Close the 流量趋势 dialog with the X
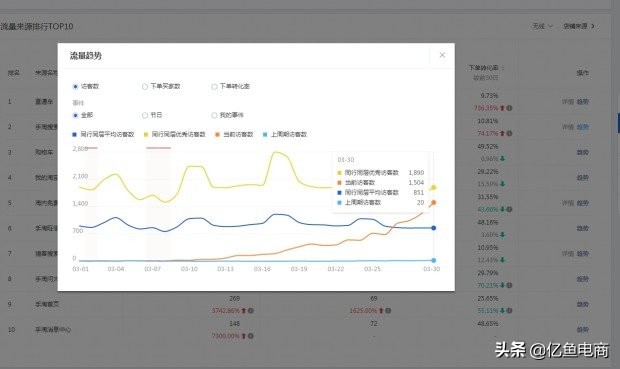The image size is (620, 369). pyautogui.click(x=442, y=55)
